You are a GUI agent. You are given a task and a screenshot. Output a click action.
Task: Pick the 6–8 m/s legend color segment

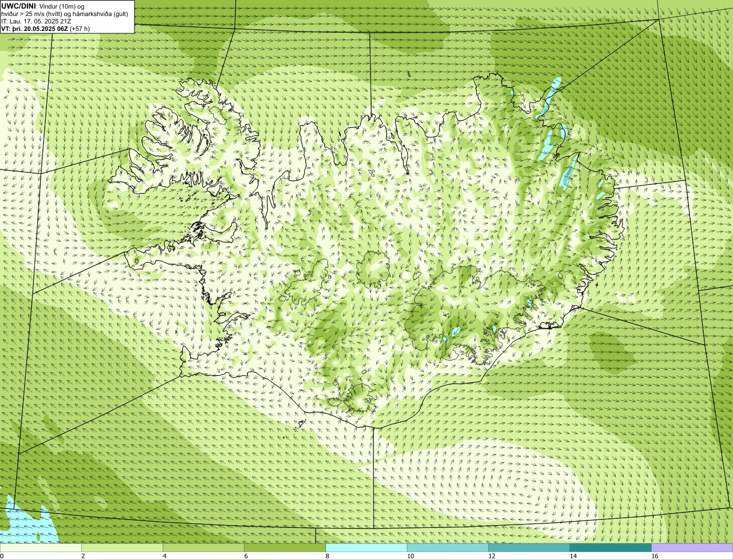tap(285, 547)
